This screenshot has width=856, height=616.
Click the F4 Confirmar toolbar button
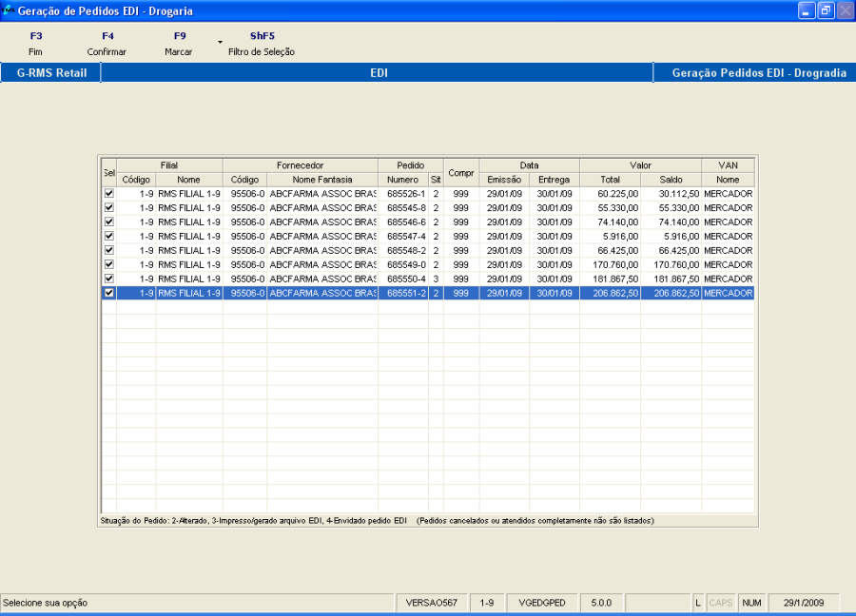107,44
